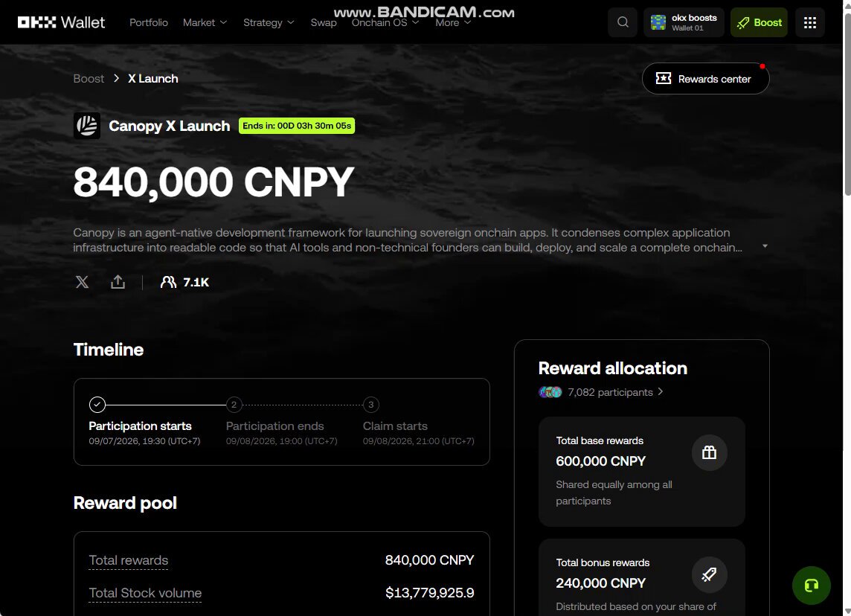851x616 pixels.
Task: Click the 7.1K participants people icon
Action: pyautogui.click(x=168, y=282)
